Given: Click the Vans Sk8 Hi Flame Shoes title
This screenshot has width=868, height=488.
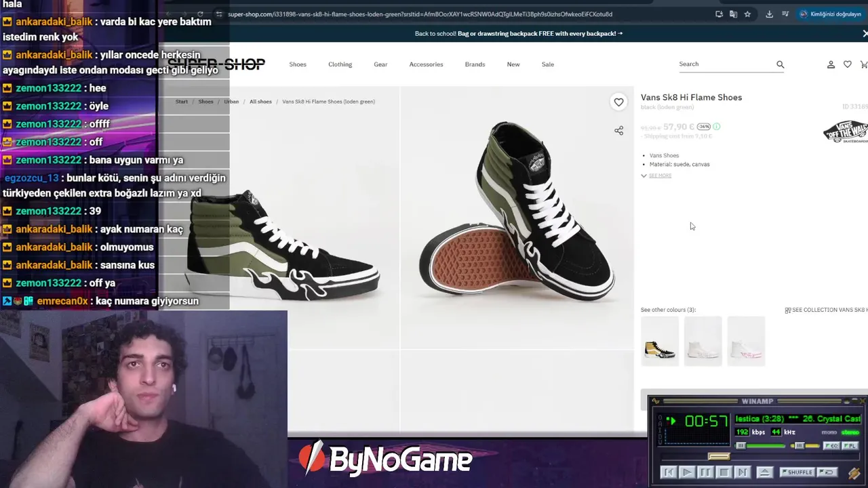Looking at the screenshot, I should tap(691, 98).
